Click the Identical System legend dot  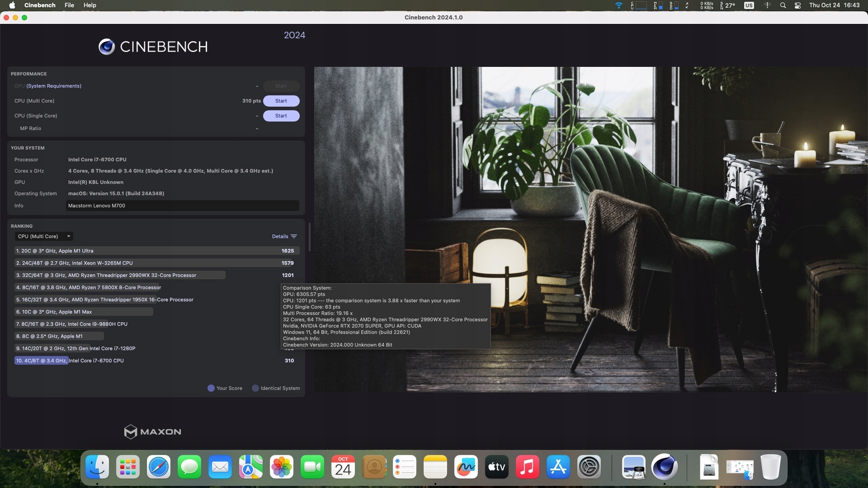coord(255,388)
